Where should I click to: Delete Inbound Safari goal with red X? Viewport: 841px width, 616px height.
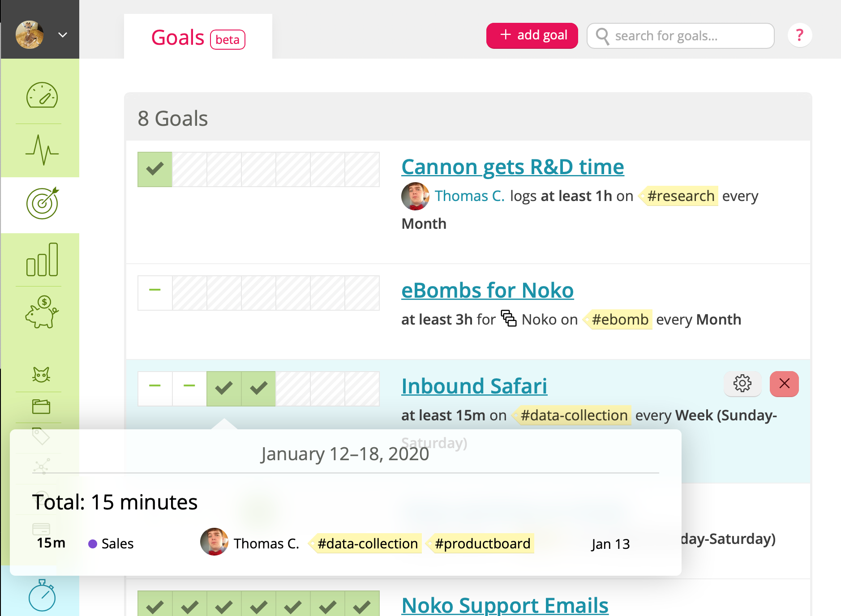point(784,384)
